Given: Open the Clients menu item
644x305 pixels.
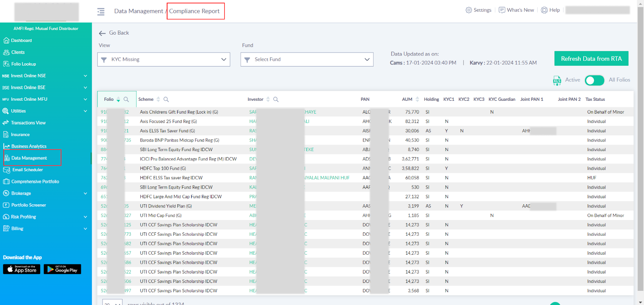Looking at the screenshot, I should 18,52.
